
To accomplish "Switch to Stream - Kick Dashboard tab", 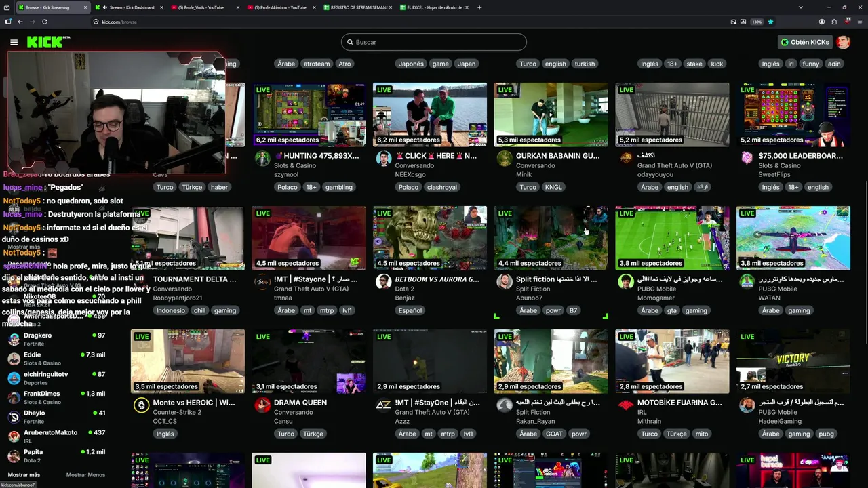I will point(127,7).
